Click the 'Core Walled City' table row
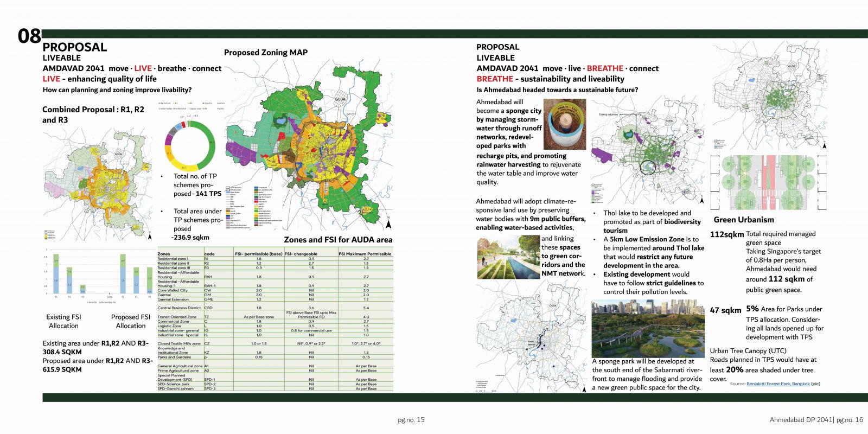 pos(275,290)
